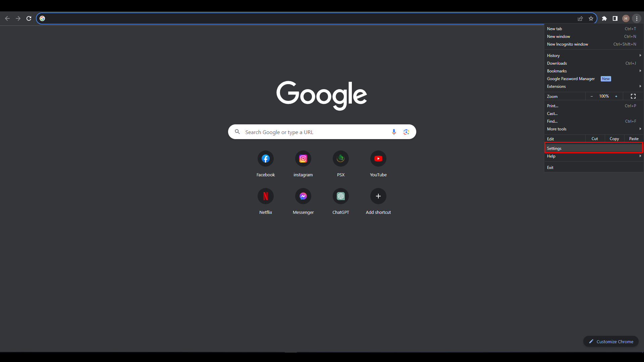Image resolution: width=644 pixels, height=362 pixels.
Task: Click the share page icon in the address bar
Action: (x=580, y=18)
